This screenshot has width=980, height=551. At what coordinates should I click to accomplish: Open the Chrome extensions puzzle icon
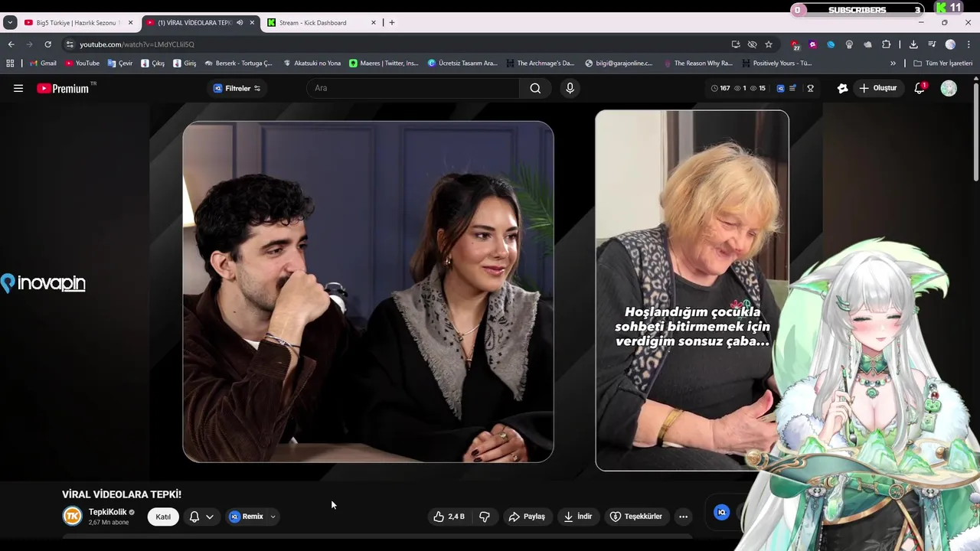(x=887, y=44)
